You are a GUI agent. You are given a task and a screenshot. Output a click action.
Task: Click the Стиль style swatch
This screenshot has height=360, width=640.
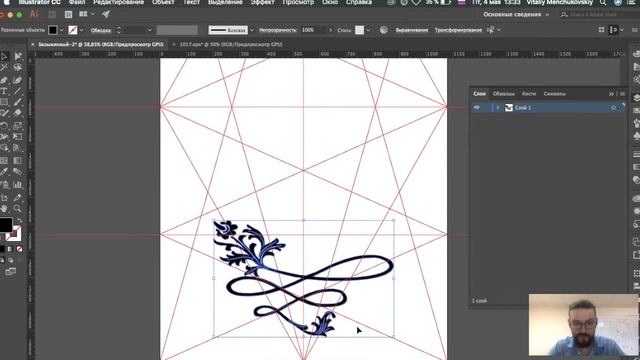pyautogui.click(x=359, y=30)
